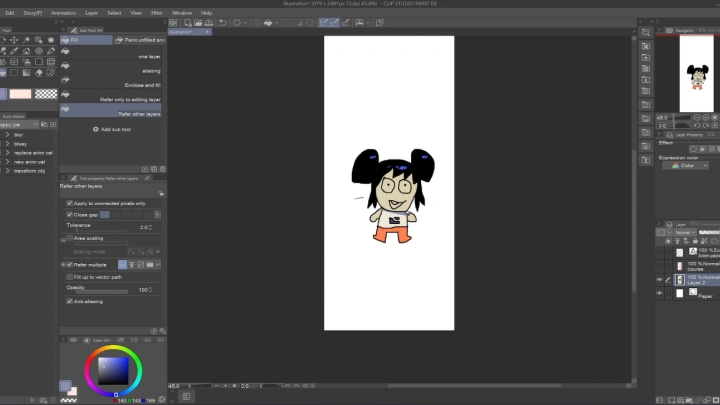Open the Edit menu
The width and height of the screenshot is (720, 405).
pyautogui.click(x=10, y=13)
